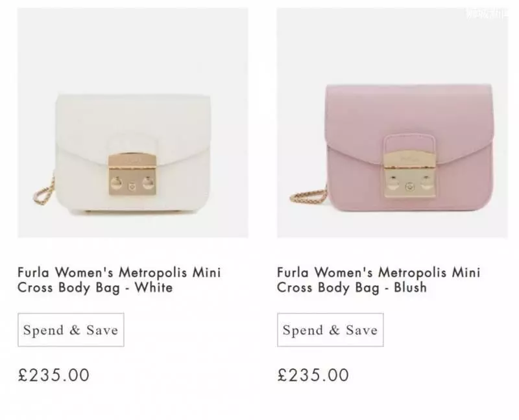Click the watermark text in top-right corner
The height and width of the screenshot is (420, 519).
click(x=487, y=14)
